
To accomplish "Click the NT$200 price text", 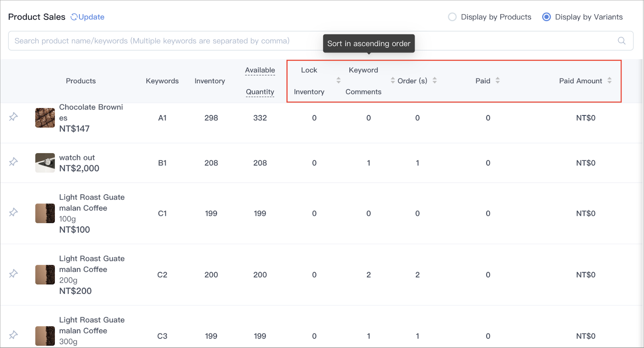I will [x=75, y=291].
